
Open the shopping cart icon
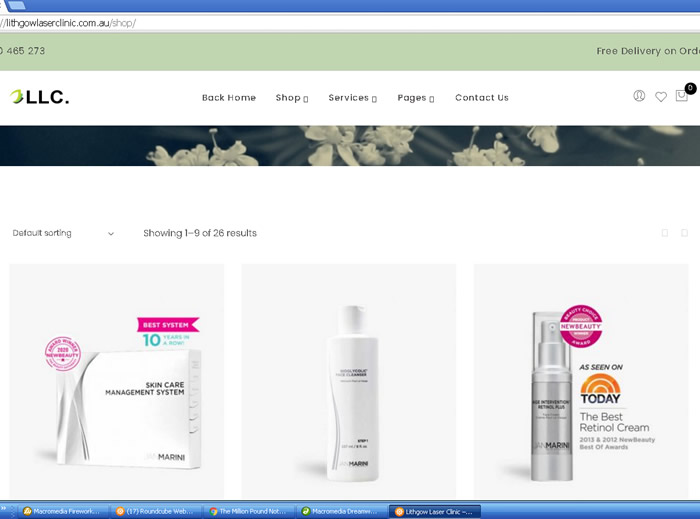point(682,96)
